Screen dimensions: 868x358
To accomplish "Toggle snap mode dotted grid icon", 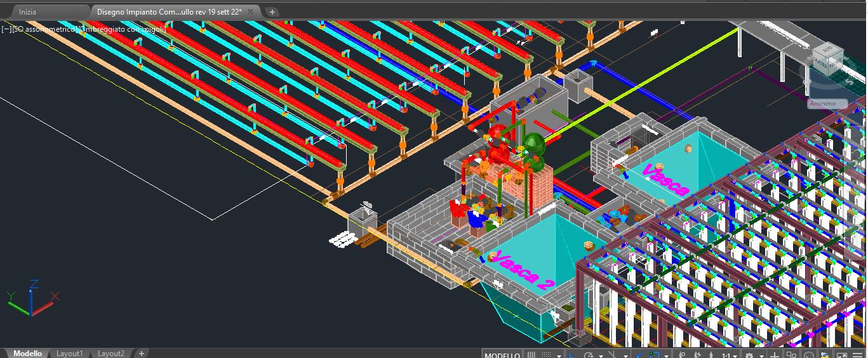I will click(547, 355).
